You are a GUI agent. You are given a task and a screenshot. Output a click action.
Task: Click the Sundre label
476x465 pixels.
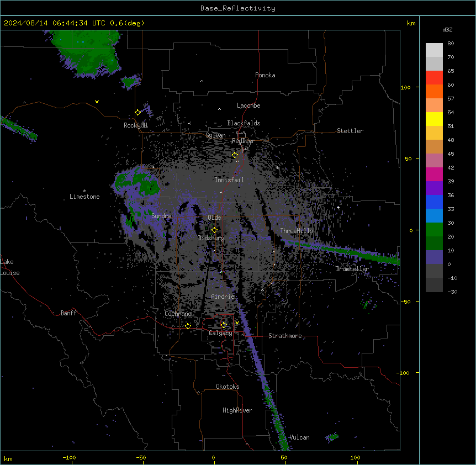(161, 216)
